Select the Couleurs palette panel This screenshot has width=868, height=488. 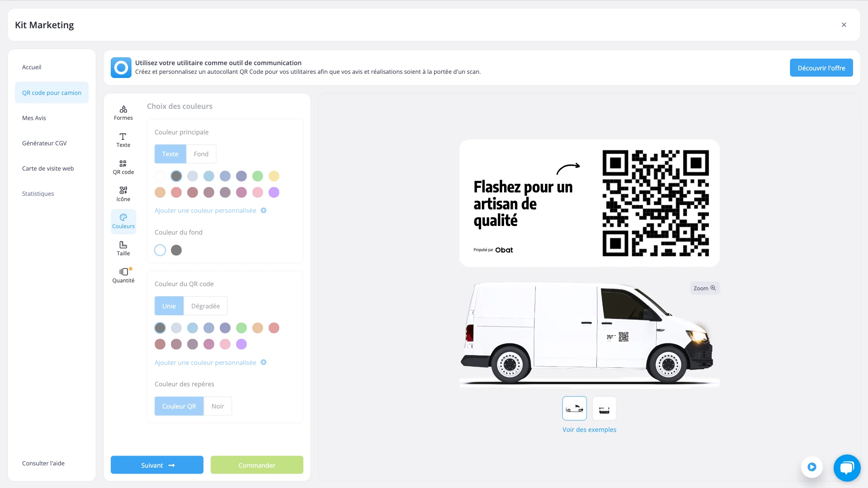pyautogui.click(x=123, y=221)
